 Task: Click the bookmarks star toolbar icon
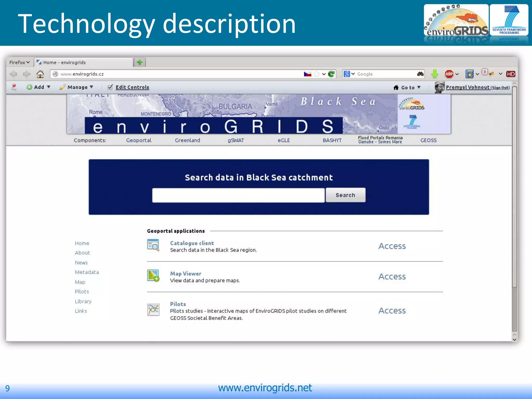[469, 74]
